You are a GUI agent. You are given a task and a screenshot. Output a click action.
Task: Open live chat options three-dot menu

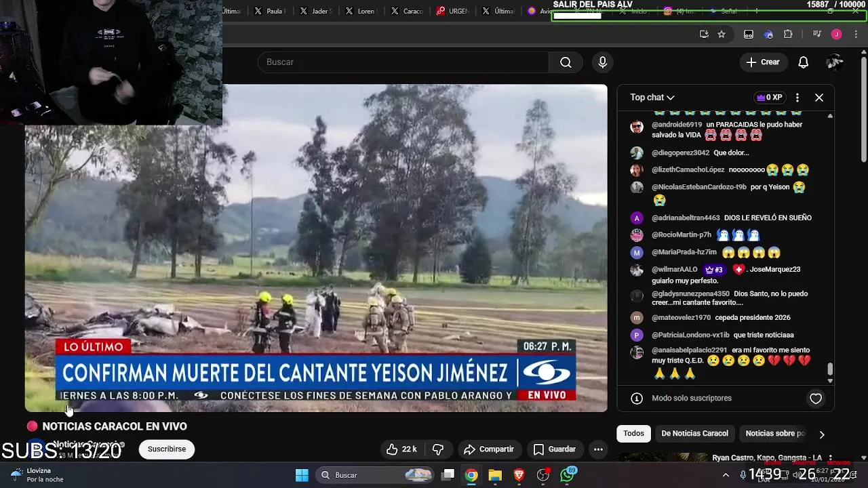coord(797,98)
